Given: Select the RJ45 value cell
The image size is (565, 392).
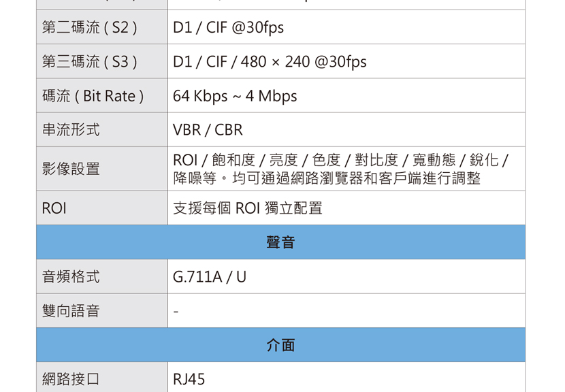Looking at the screenshot, I should [189, 379].
